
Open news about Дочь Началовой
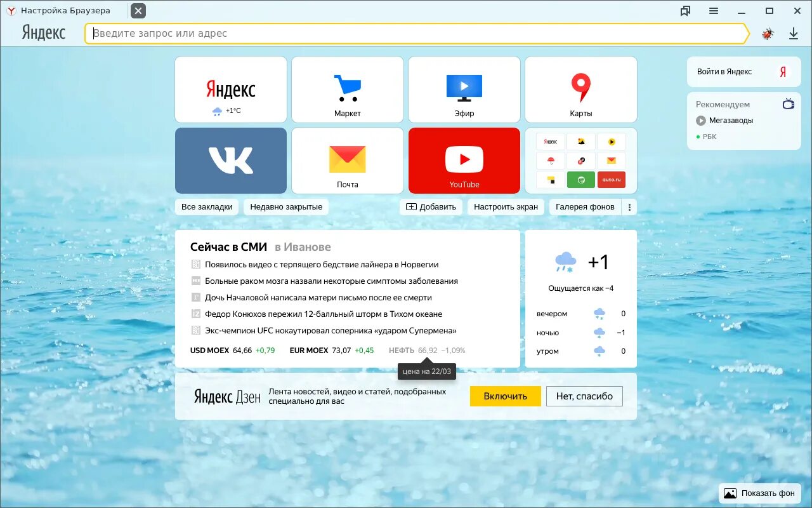coord(318,298)
